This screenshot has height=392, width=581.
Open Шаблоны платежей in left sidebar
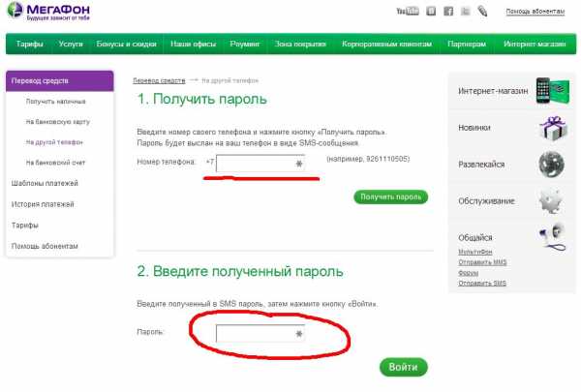[x=45, y=183]
